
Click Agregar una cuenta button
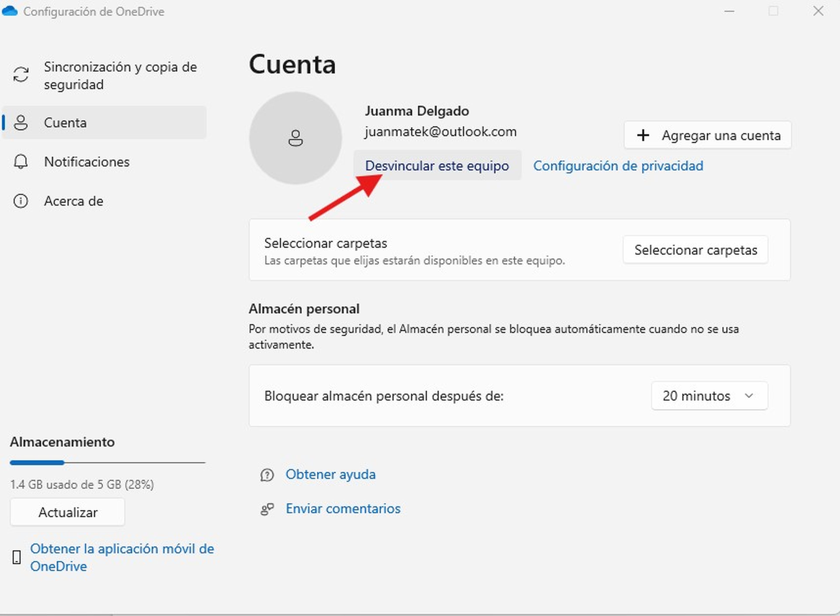[x=708, y=135]
